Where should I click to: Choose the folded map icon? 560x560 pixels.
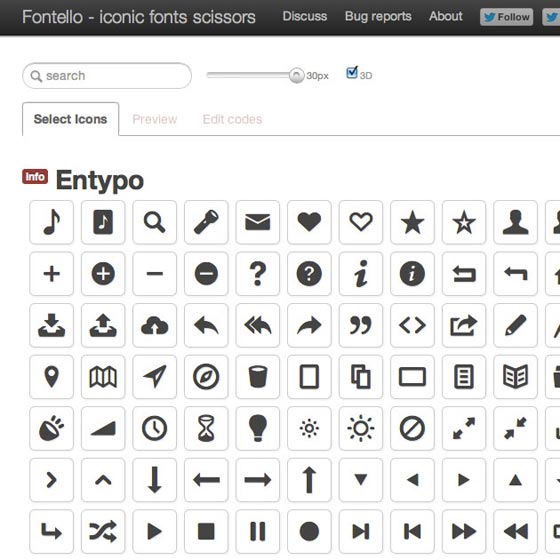[103, 377]
